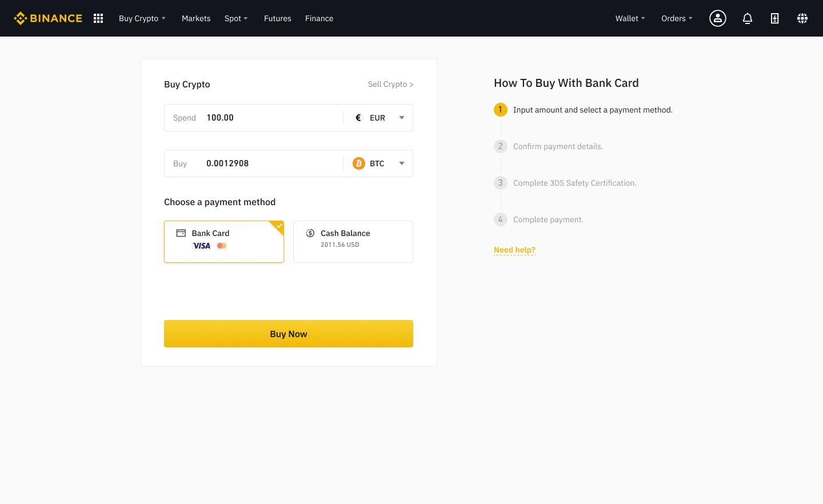This screenshot has width=823, height=504.
Task: Expand the EUR currency dropdown
Action: click(402, 118)
